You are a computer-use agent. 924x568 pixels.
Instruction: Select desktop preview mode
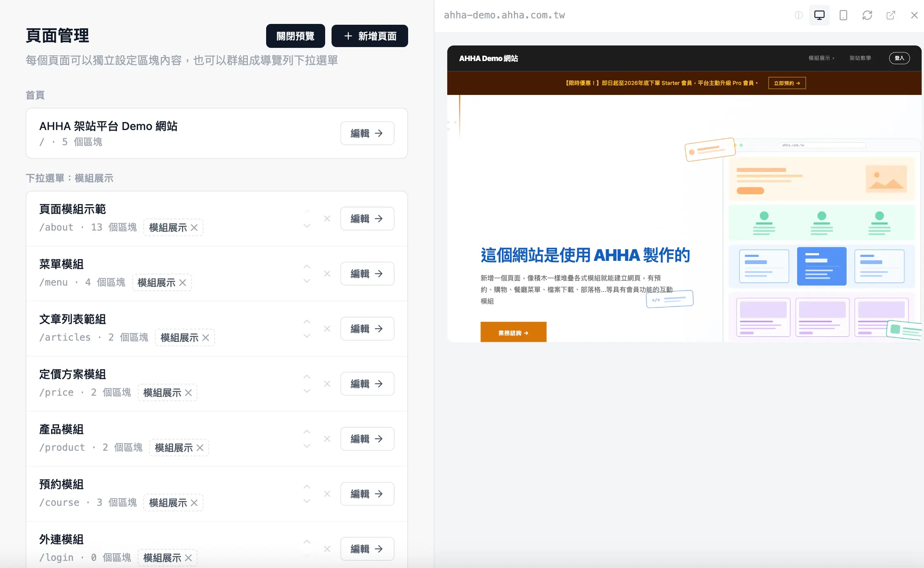point(819,15)
